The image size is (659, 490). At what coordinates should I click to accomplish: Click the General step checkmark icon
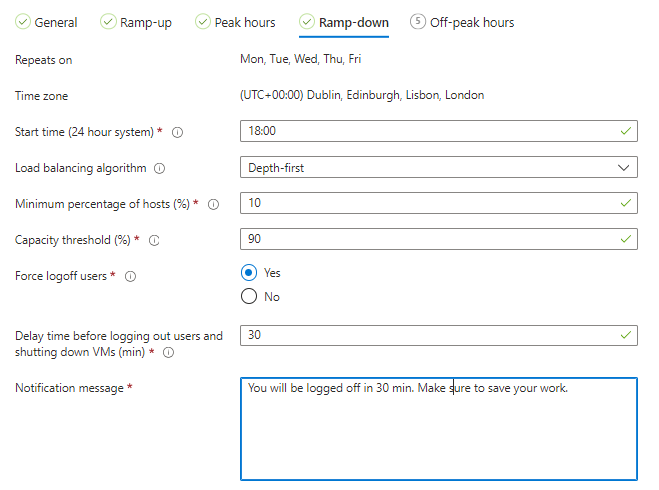pos(22,22)
